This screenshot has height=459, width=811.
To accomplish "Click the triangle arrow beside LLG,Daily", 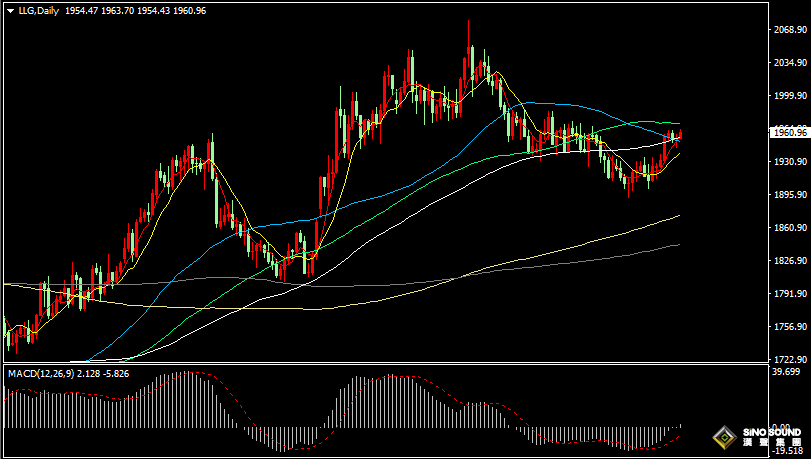I will point(10,11).
